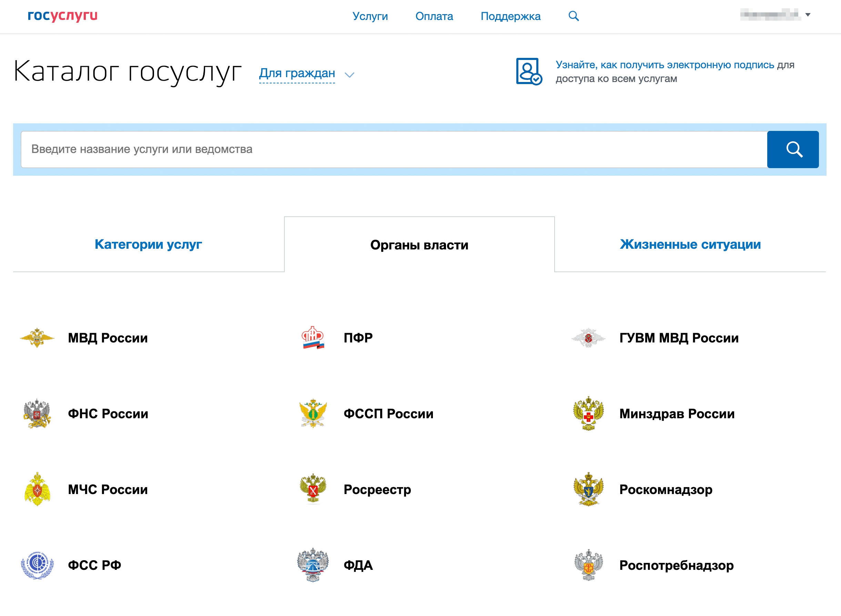
Task: Follow the electronic signature info link
Action: pos(665,65)
